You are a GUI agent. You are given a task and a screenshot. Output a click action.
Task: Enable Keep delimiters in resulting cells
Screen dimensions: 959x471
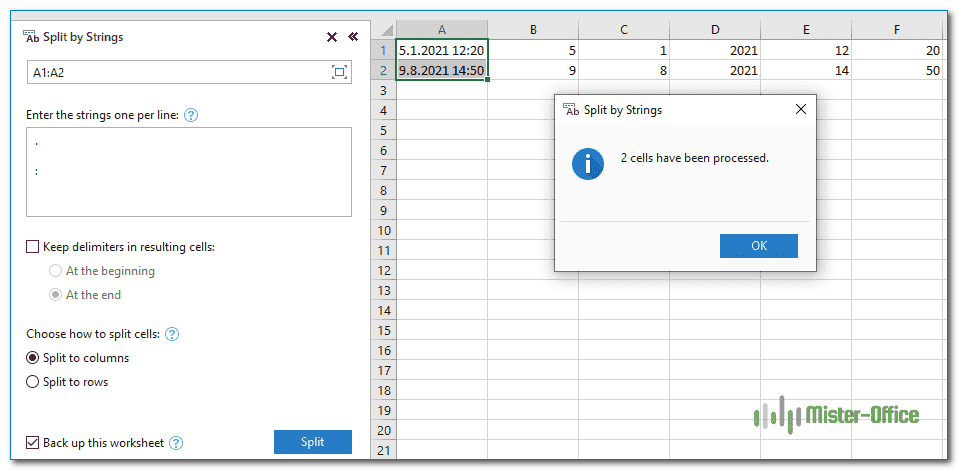point(33,246)
